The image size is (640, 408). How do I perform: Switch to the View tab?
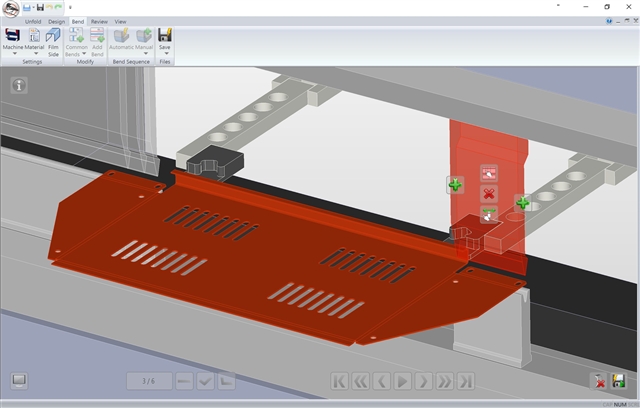click(120, 20)
